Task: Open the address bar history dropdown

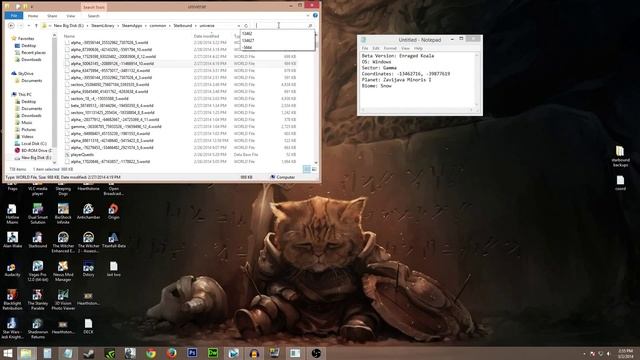Action: 238,25
